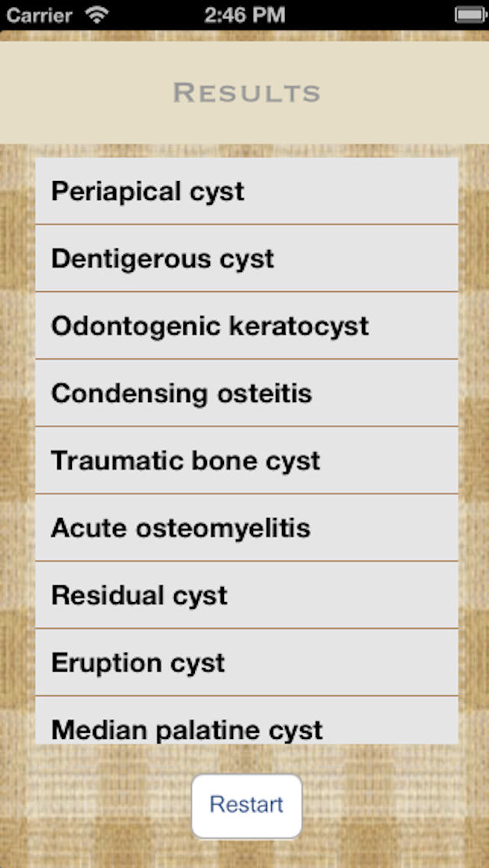The width and height of the screenshot is (489, 868).
Task: Select the Residual cyst entry
Action: [244, 594]
